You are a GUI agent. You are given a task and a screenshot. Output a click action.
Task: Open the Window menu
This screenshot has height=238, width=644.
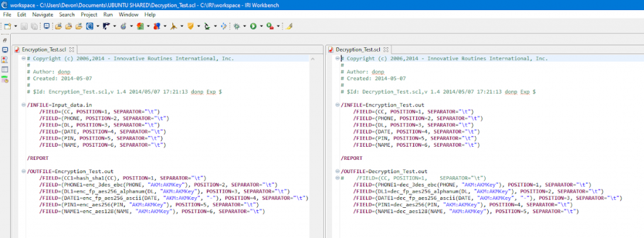point(128,14)
